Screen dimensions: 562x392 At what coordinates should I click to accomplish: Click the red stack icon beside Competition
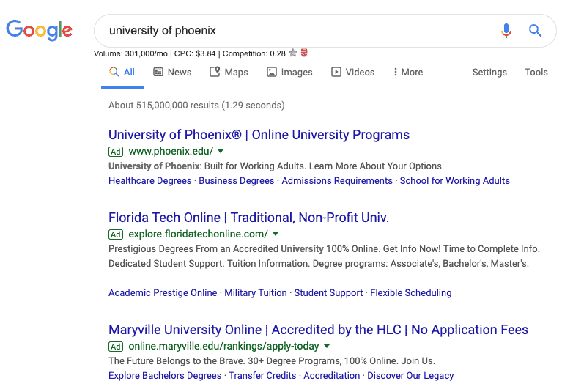pos(304,53)
